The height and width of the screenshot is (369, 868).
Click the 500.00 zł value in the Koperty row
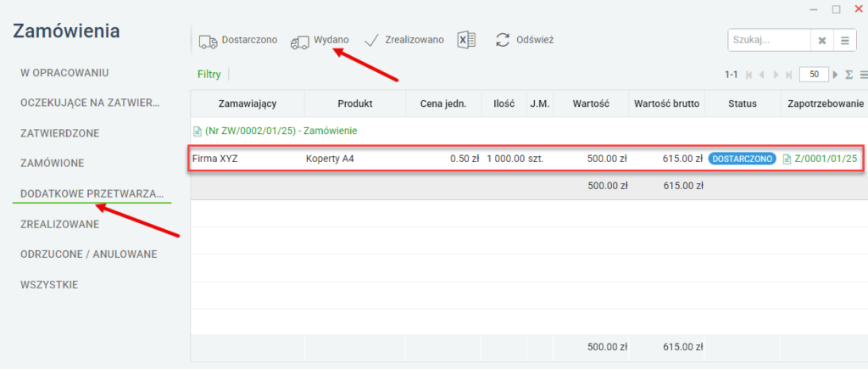point(607,159)
